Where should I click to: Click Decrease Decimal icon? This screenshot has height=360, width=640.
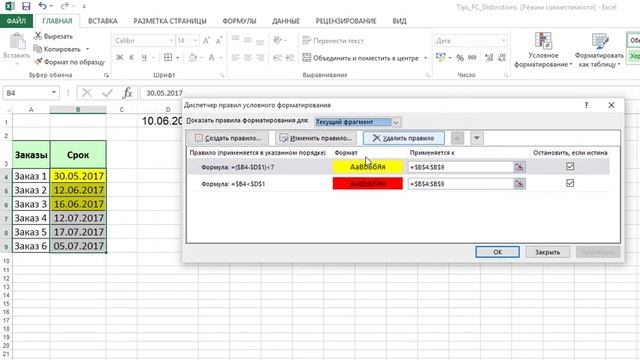[x=502, y=58]
